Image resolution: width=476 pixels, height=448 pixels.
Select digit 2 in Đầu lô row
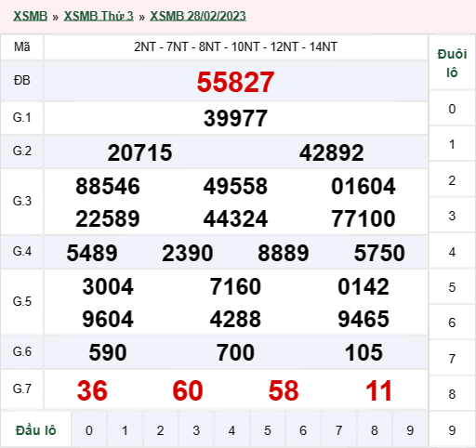pos(160,430)
